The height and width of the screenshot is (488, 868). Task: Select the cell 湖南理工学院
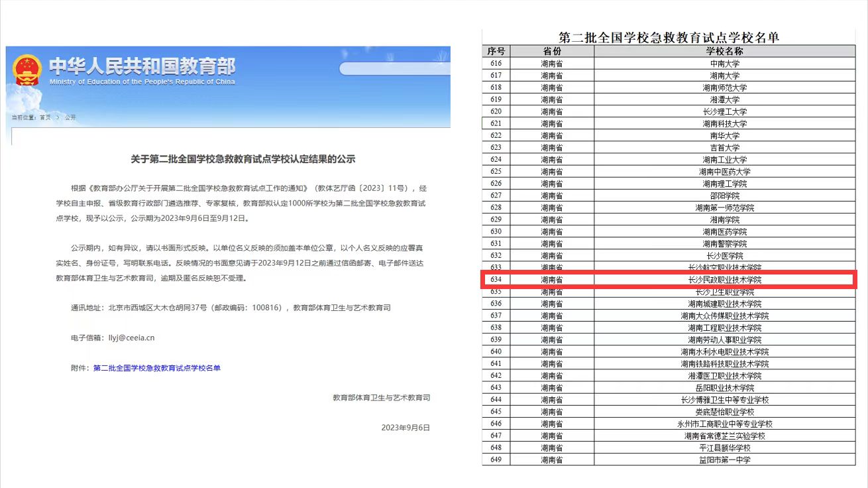tap(725, 184)
